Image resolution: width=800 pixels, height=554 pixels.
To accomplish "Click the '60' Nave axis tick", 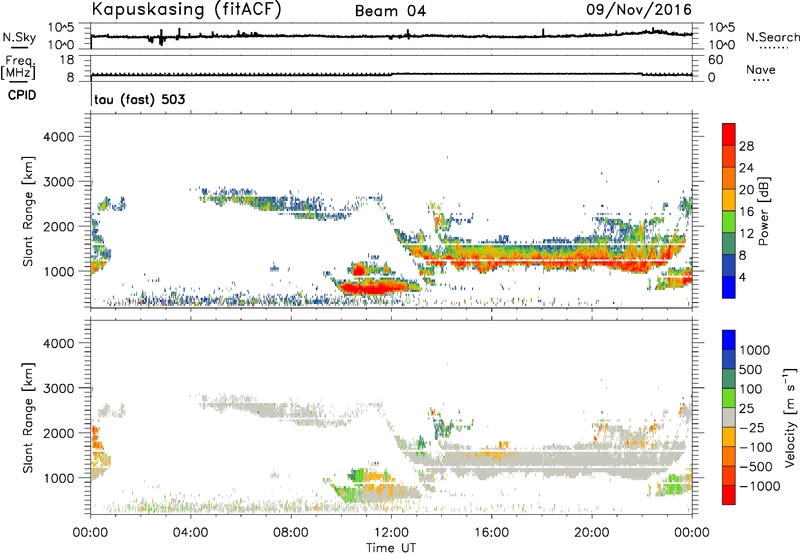I will tap(715, 60).
